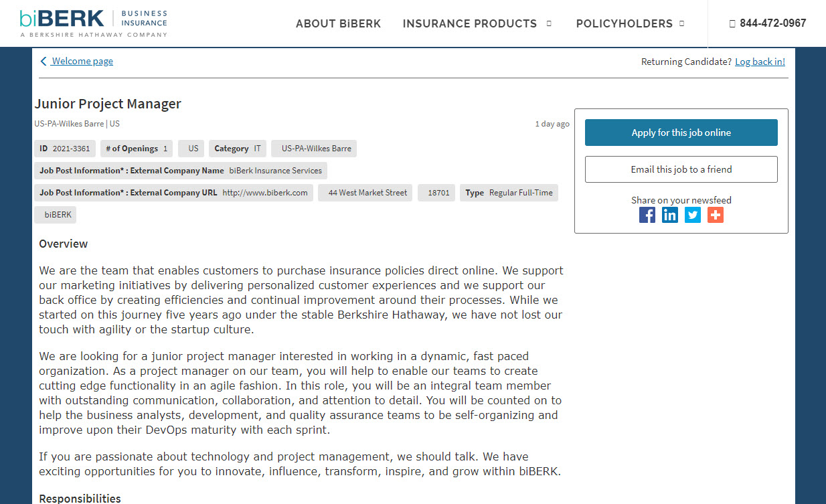The height and width of the screenshot is (504, 826).
Task: Expand the Policyholders dropdown arrow
Action: tap(682, 23)
